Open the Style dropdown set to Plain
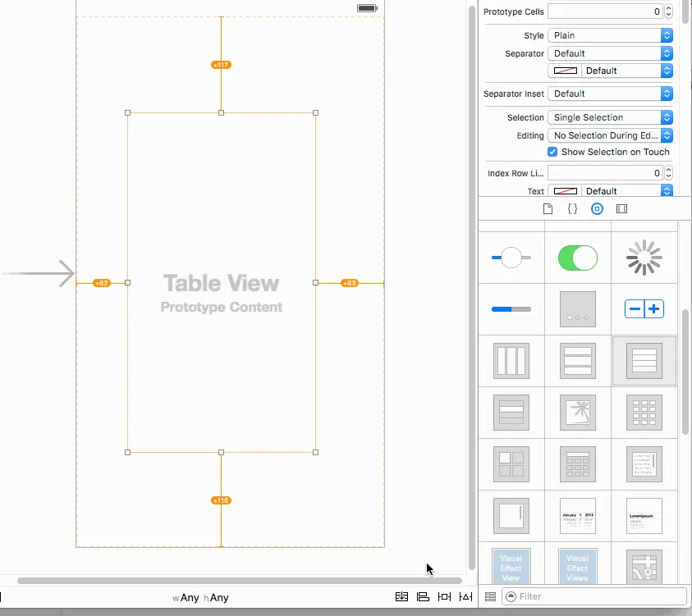The image size is (692, 616). pos(610,35)
